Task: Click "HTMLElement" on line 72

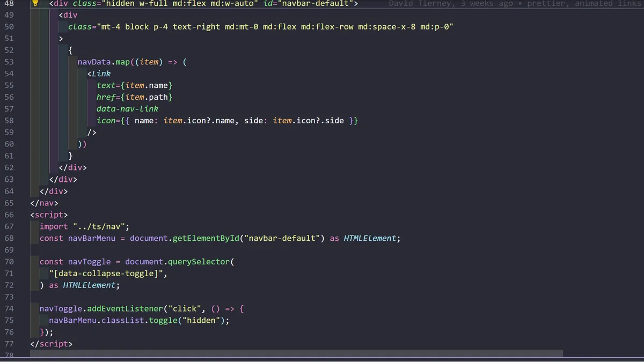Action: click(90, 285)
